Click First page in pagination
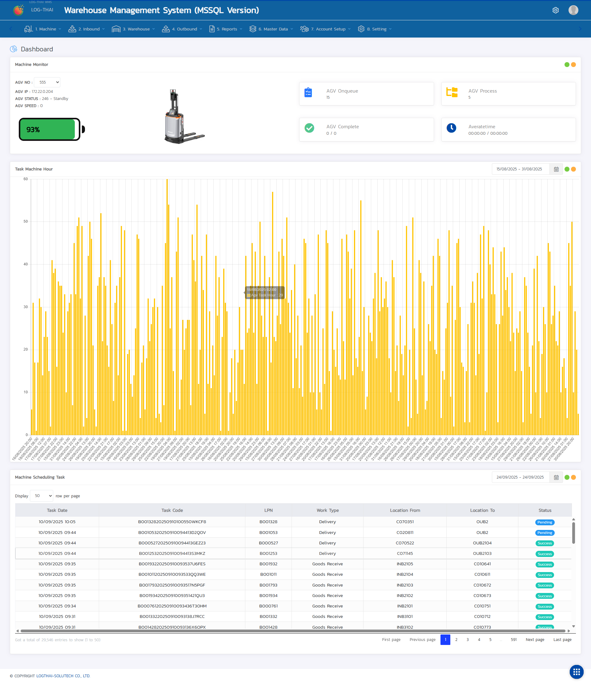The width and height of the screenshot is (591, 700). tap(391, 640)
